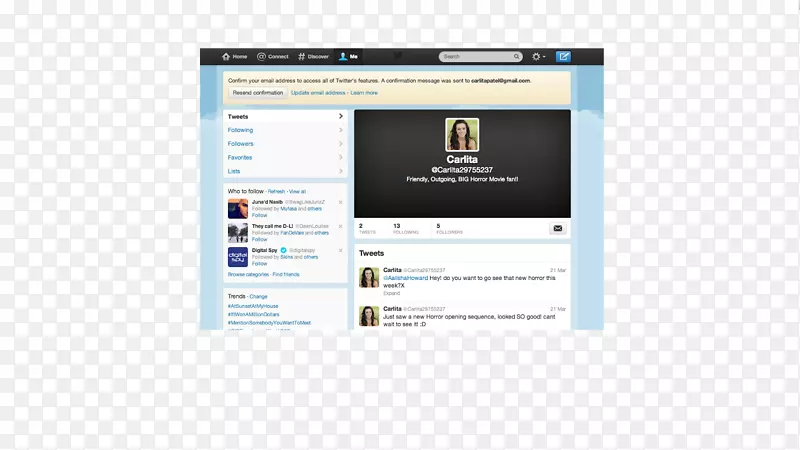Open the #IfIWonAMillionDollars trend
Viewport: 800px width, 450px height.
point(254,314)
